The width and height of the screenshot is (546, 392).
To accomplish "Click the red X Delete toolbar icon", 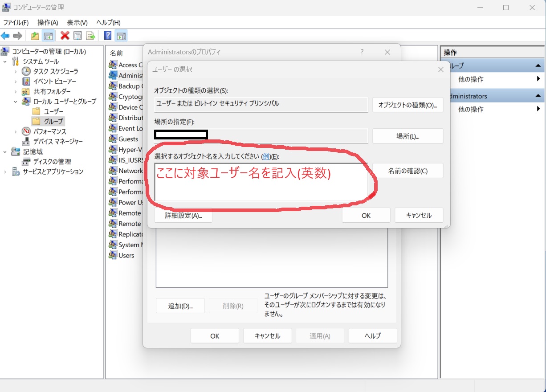I will (65, 36).
